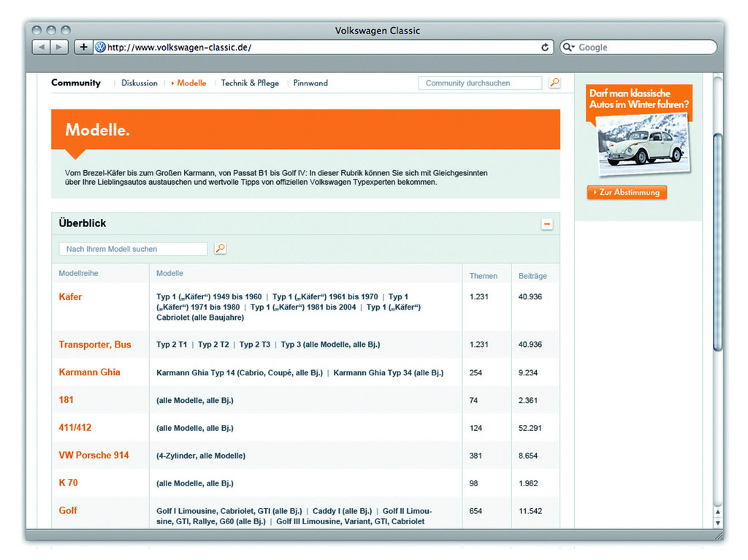Open the 181 model series
This screenshot has width=748, height=560.
point(66,399)
